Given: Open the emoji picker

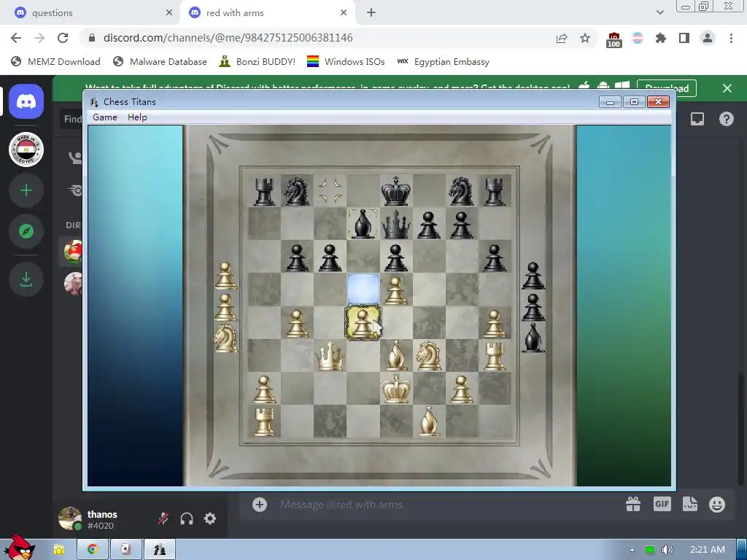Looking at the screenshot, I should (717, 505).
